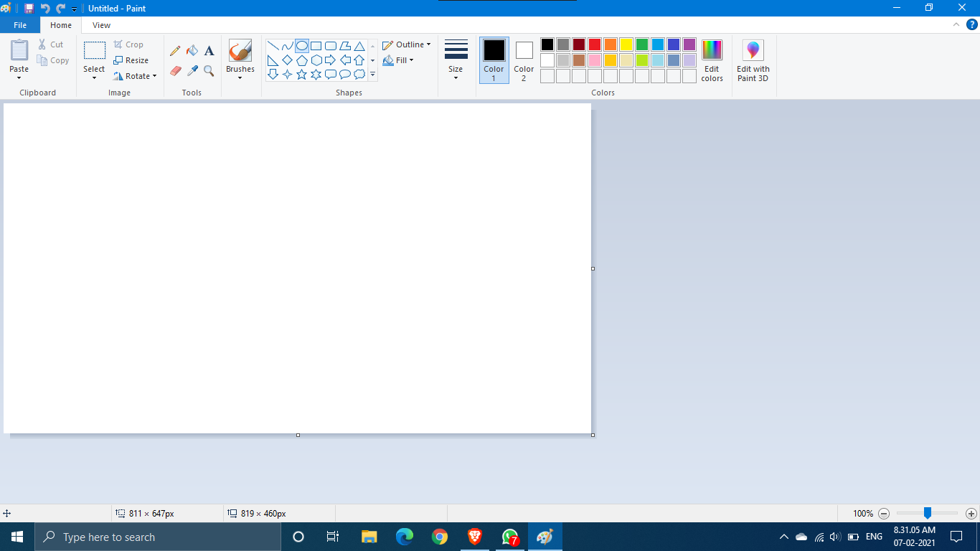Choose the Oval shape
The height and width of the screenshot is (551, 980).
click(302, 46)
